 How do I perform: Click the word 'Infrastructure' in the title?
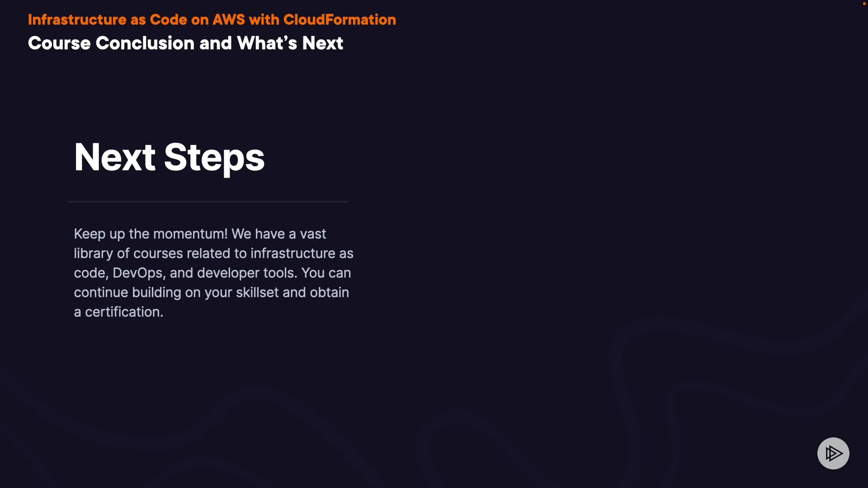(77, 20)
